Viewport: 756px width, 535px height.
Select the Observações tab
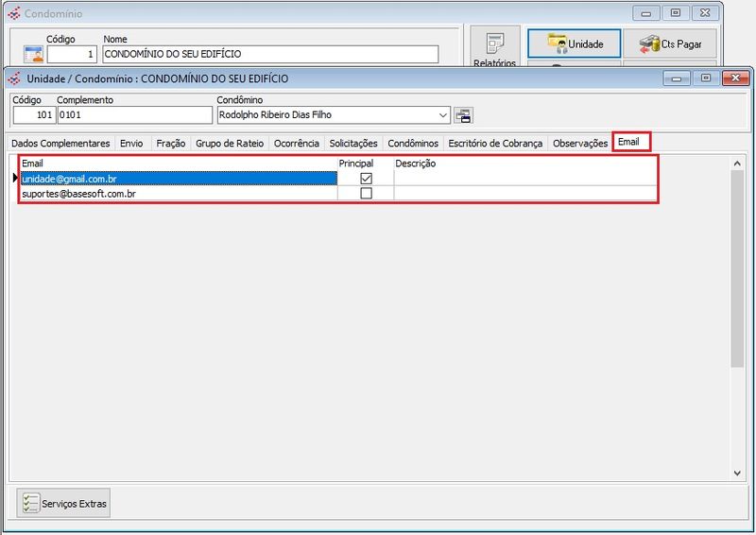coord(579,143)
